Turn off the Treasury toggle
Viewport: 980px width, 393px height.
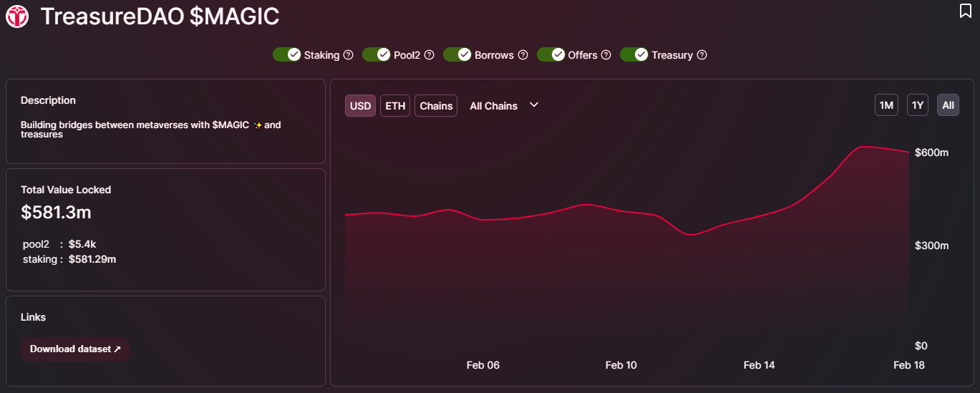click(x=634, y=54)
